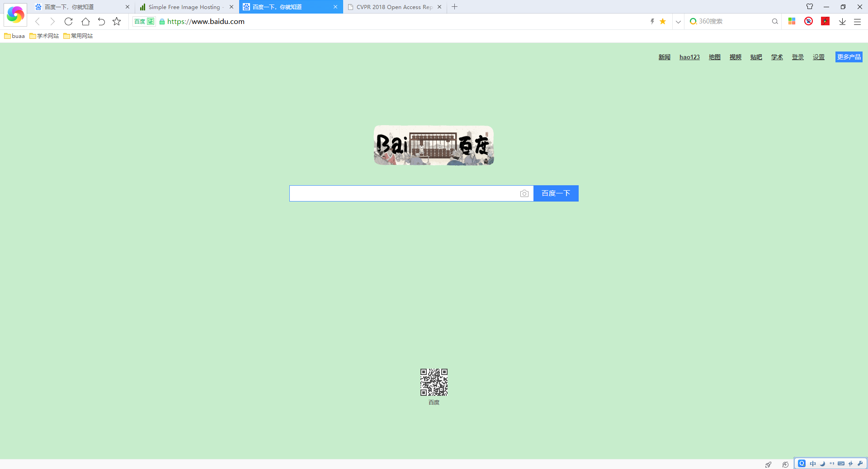Click the URL text in address bar
This screenshot has width=868, height=469.
206,21
